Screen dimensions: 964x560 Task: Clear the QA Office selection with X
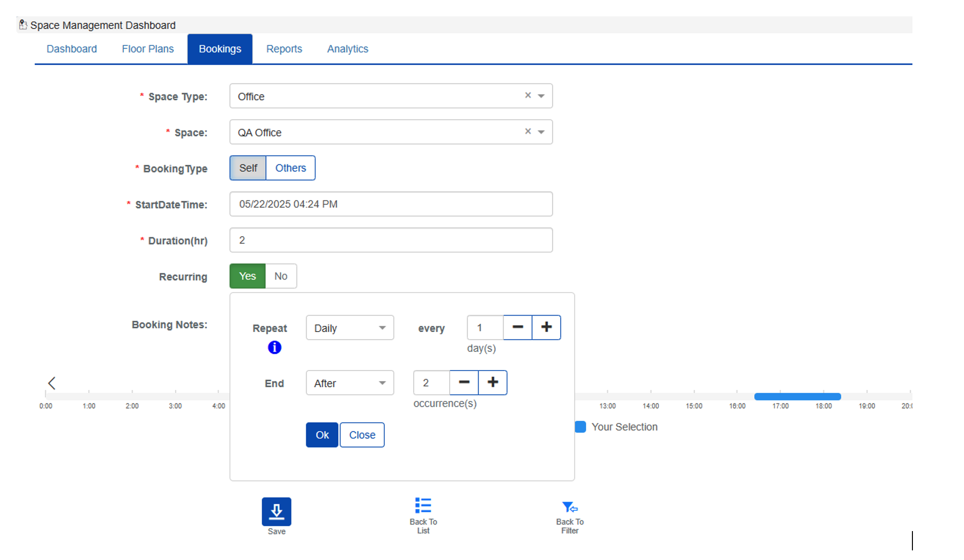point(528,132)
